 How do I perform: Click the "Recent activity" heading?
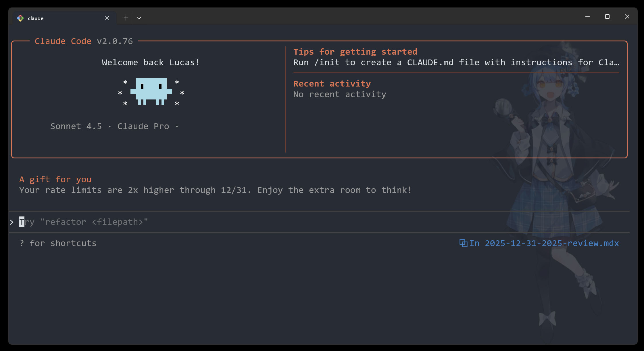332,84
